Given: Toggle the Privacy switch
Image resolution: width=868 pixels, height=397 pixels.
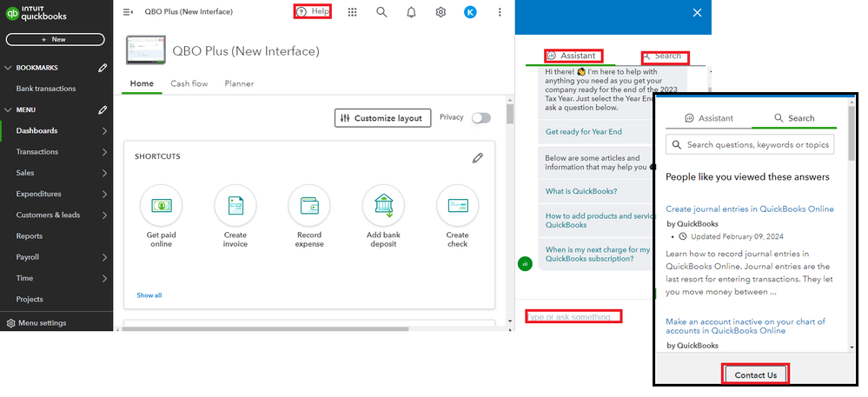Looking at the screenshot, I should 481,118.
